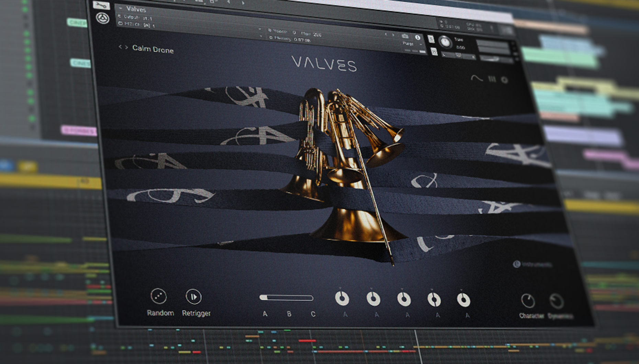Open the Output st.1 routing dropdown
The image size is (639, 364).
pyautogui.click(x=137, y=17)
